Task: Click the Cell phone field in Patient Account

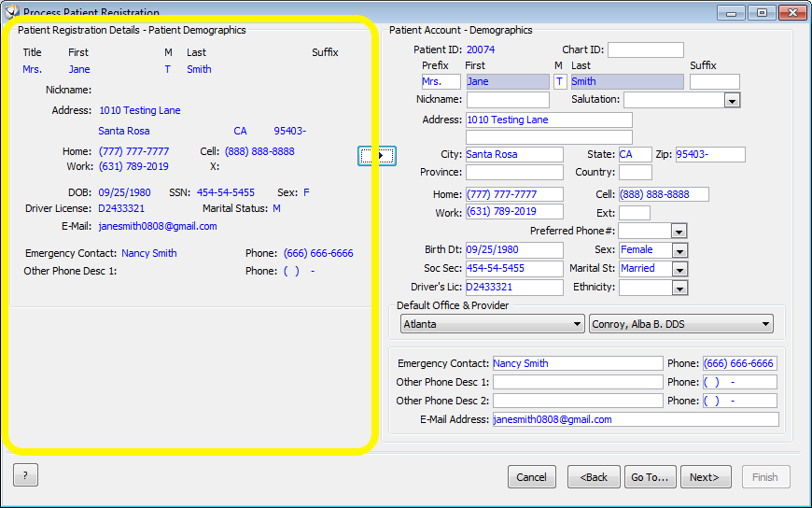Action: click(664, 194)
